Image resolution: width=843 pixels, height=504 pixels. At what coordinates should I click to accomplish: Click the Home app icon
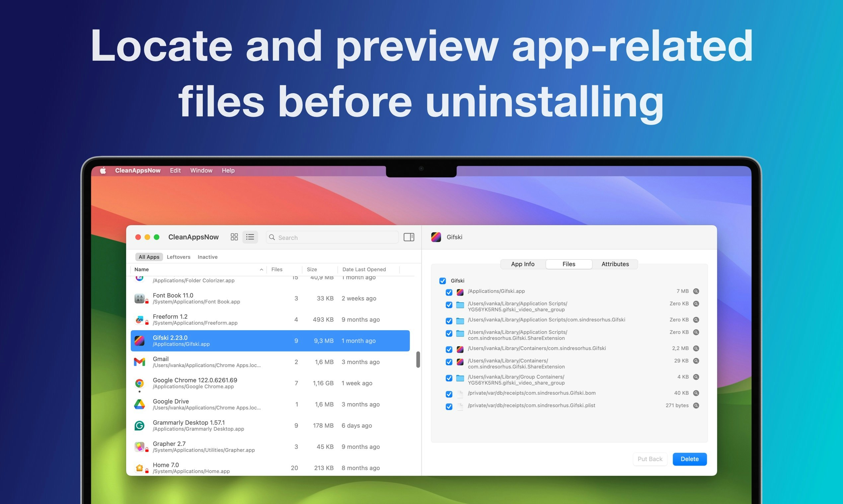(139, 468)
